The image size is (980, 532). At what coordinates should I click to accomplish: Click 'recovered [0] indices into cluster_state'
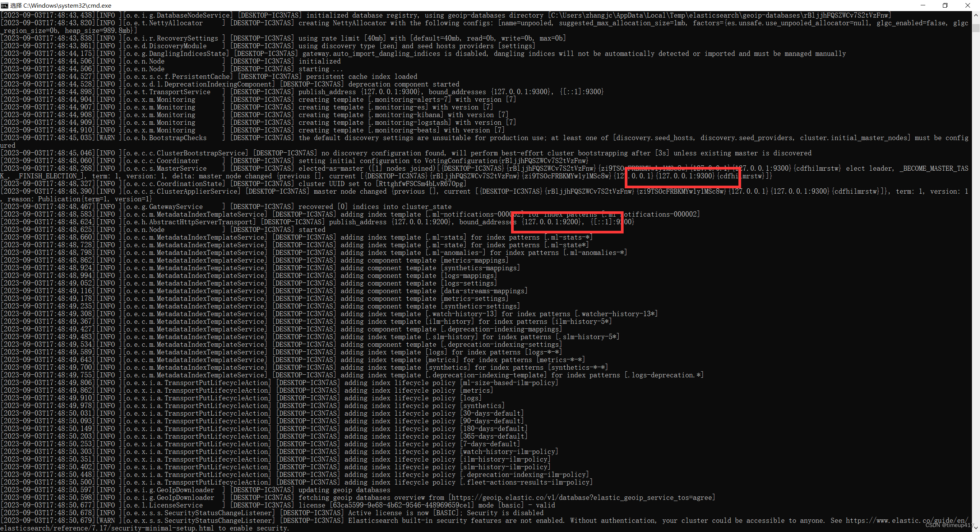coord(375,207)
